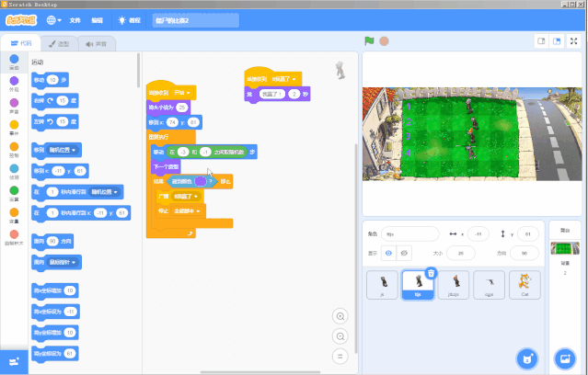Click the 重复执行 forever block
Screen dimensions: 588x375
[158, 137]
